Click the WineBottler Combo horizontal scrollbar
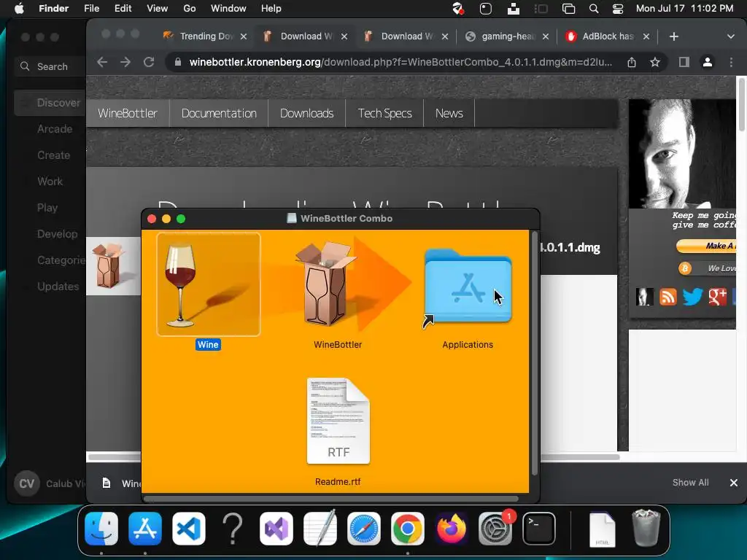This screenshot has width=747, height=560. [331, 499]
